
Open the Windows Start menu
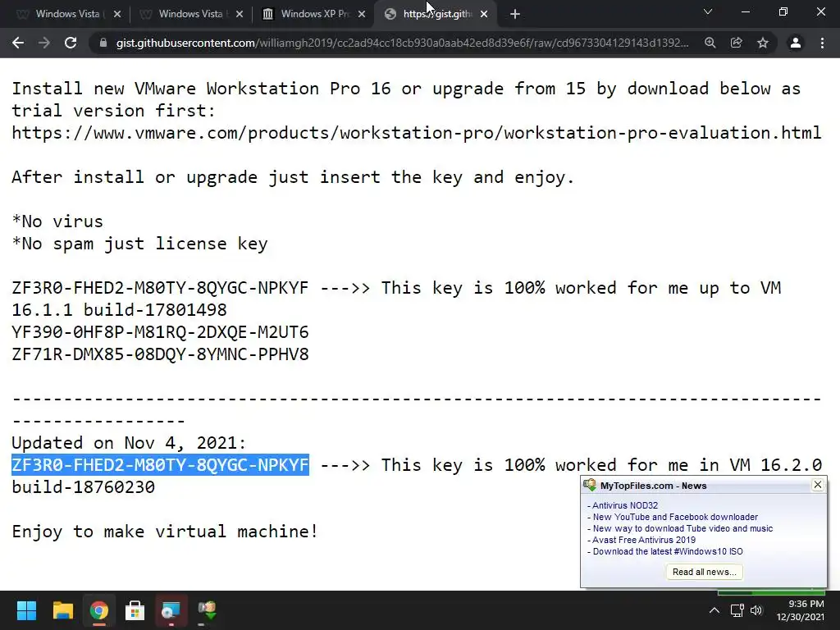26,610
